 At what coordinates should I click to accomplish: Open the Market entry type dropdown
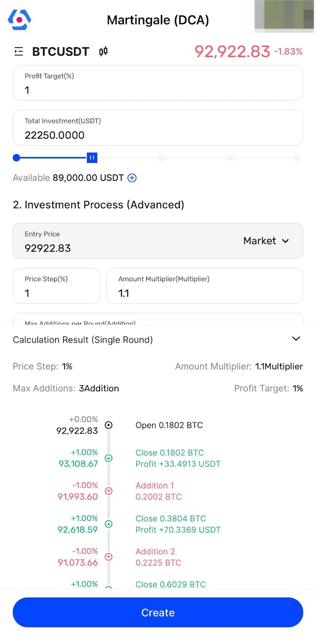point(266,241)
